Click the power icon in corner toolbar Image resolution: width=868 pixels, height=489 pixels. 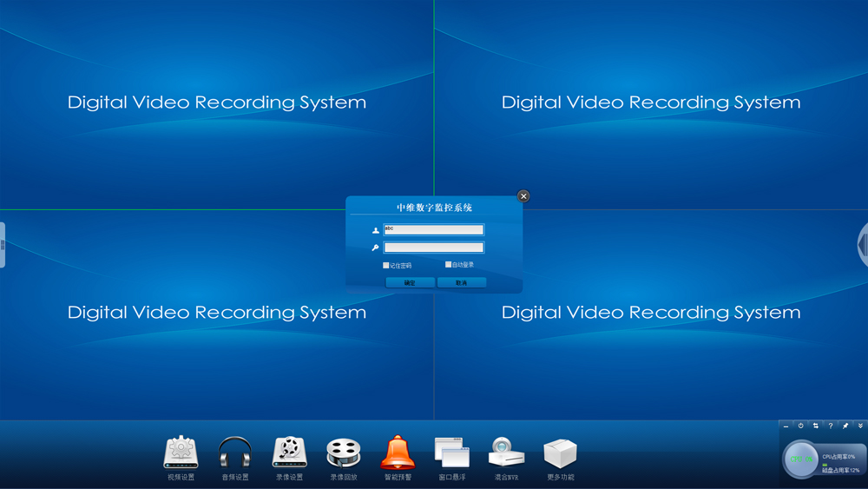[800, 426]
